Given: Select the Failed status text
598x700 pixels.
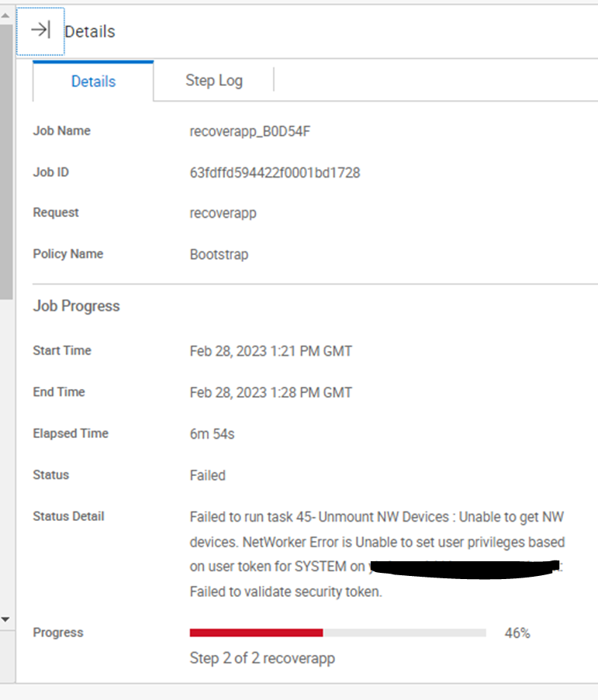Looking at the screenshot, I should click(207, 474).
